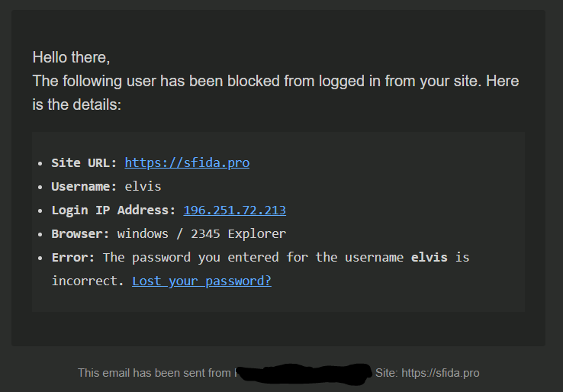Open the https://sfida.pro site URL link
563x392 pixels.
click(187, 163)
